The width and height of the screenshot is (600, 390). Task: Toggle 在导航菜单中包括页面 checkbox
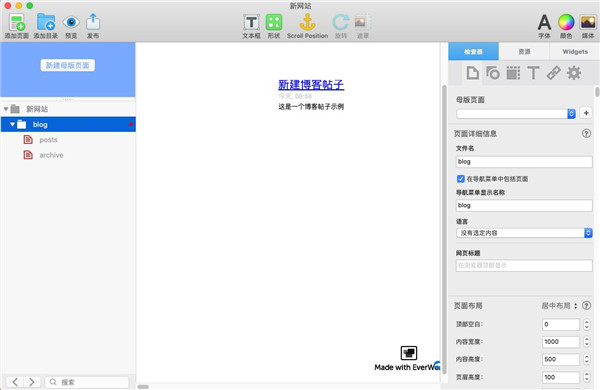tap(461, 179)
